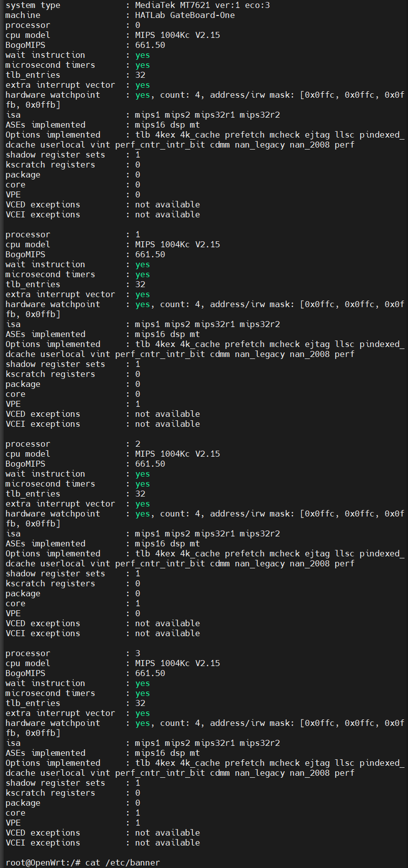Viewport: 408px width, 868px height.
Task: Click the 'VPE' label under processor 1
Action: 13,404
